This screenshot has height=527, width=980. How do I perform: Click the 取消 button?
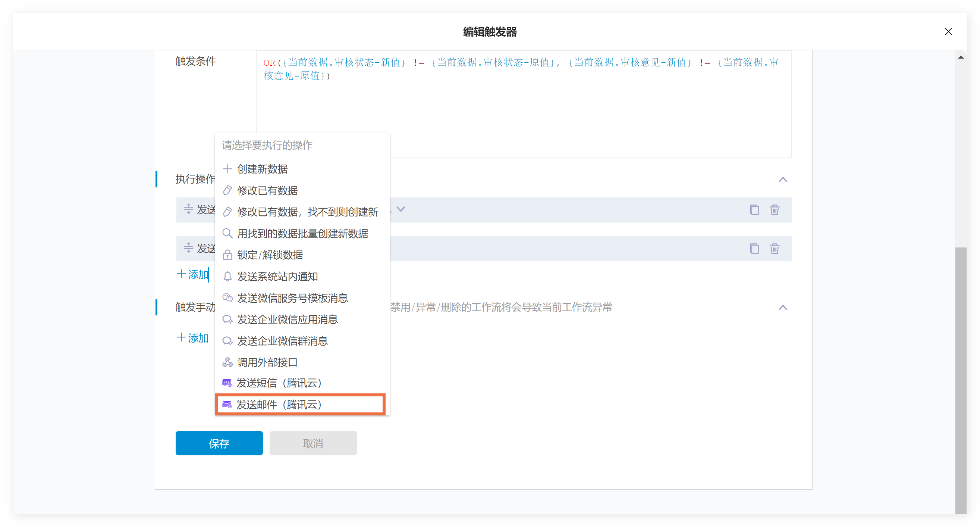[x=313, y=443]
